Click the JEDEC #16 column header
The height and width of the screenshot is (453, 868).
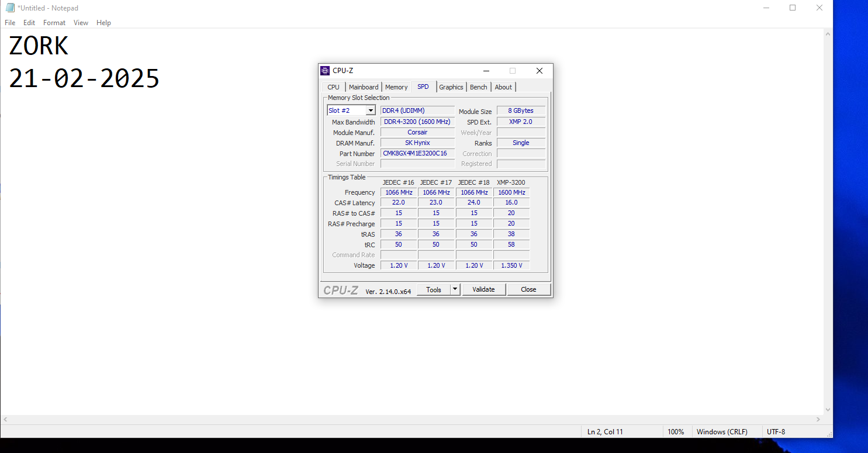[x=399, y=182]
